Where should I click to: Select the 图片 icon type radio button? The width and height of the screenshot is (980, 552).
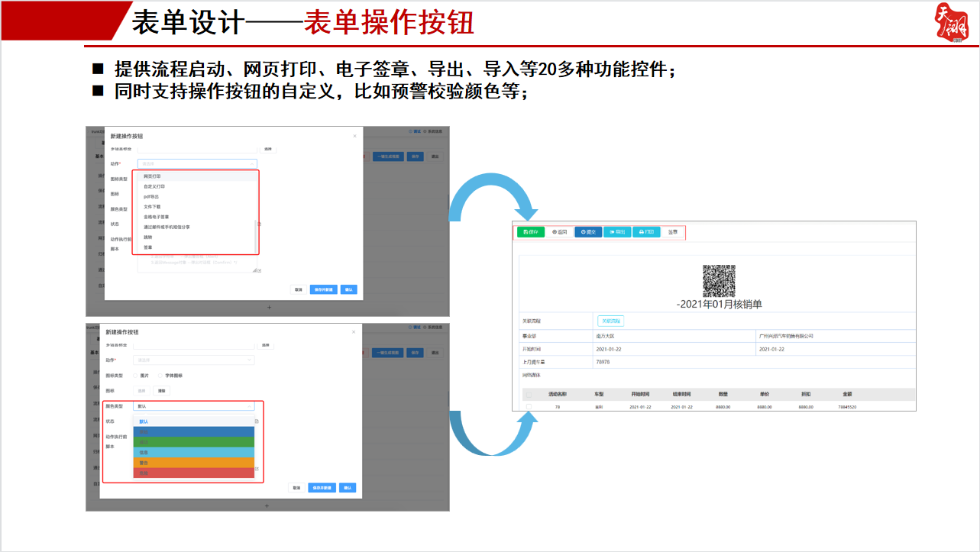(x=134, y=375)
